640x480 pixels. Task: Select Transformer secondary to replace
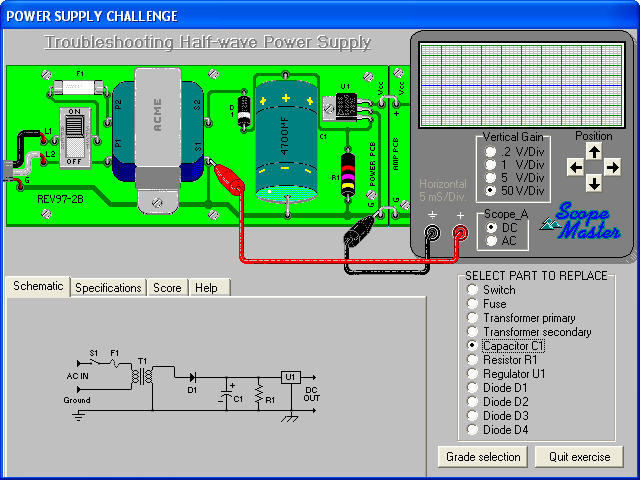pos(529,332)
